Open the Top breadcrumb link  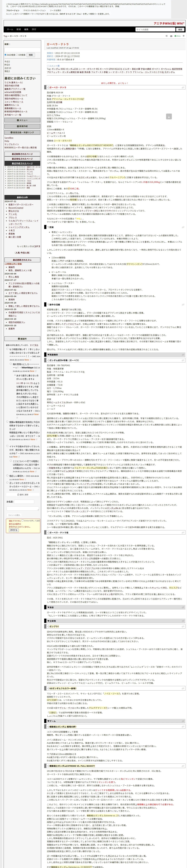point(5,36)
